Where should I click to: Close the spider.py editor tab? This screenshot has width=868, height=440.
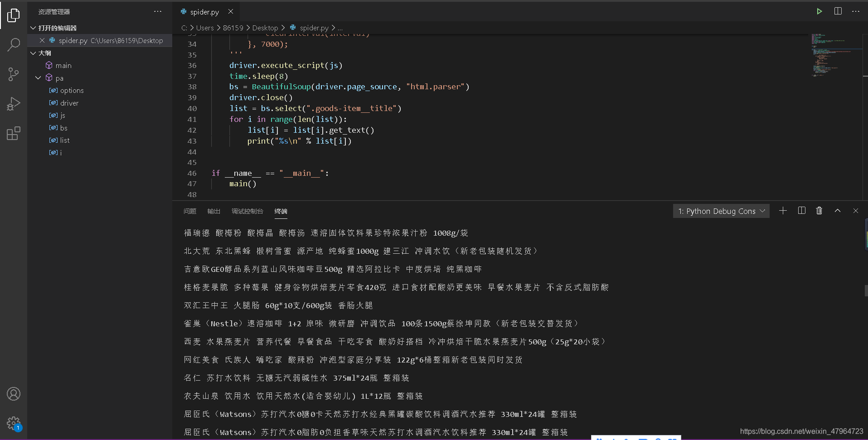click(x=231, y=12)
